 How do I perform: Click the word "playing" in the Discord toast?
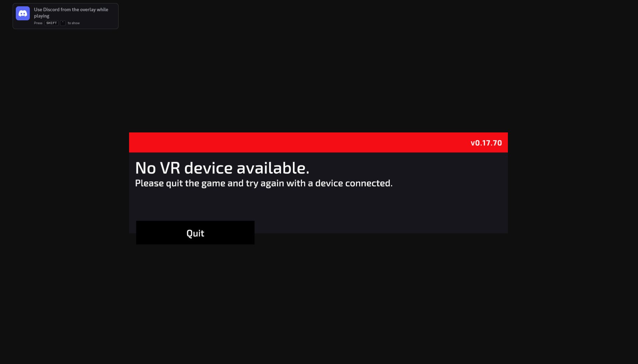click(42, 16)
